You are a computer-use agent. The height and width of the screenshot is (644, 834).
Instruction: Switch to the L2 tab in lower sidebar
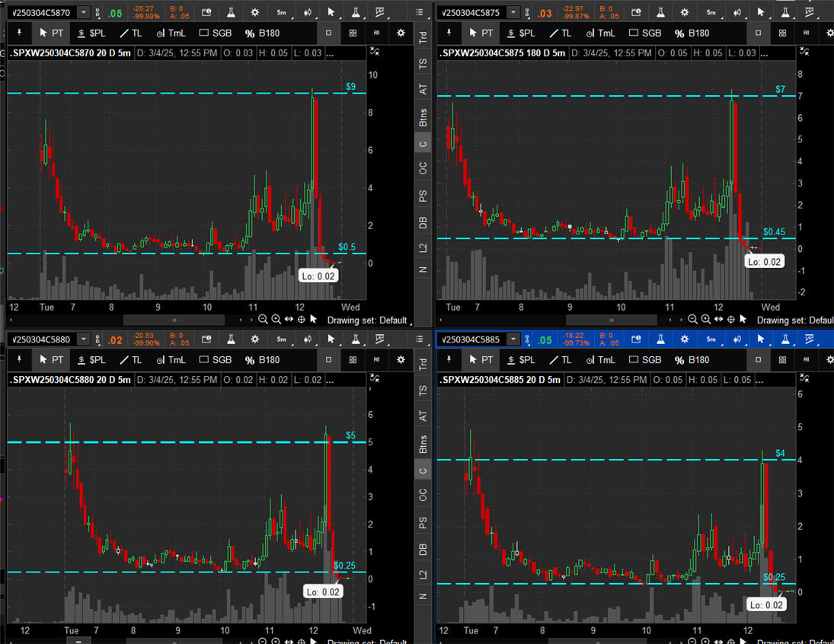coord(423,574)
